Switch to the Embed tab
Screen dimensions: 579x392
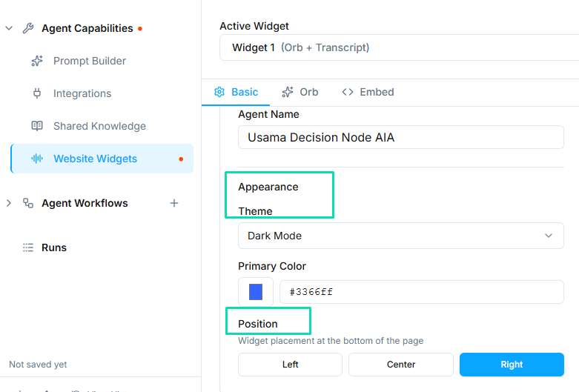tap(368, 92)
